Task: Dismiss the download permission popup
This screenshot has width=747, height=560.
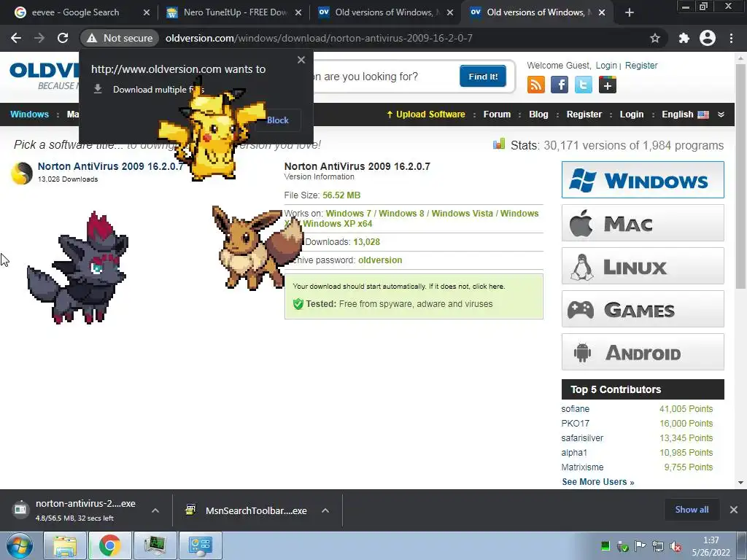Action: click(301, 60)
